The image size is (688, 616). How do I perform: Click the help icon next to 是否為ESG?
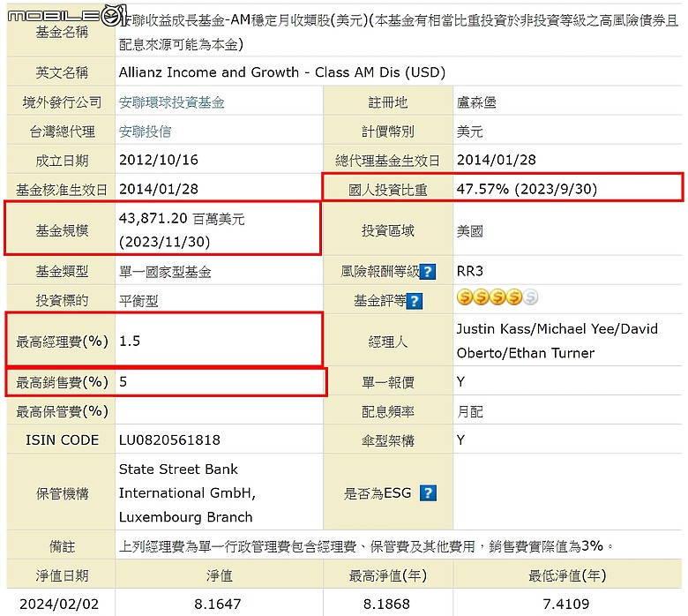click(x=428, y=493)
